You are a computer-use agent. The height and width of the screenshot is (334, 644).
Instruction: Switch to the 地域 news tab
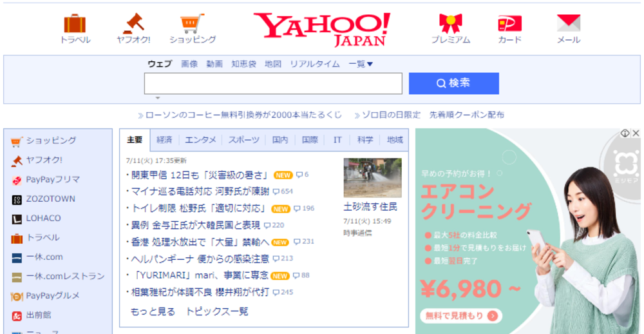pos(394,140)
